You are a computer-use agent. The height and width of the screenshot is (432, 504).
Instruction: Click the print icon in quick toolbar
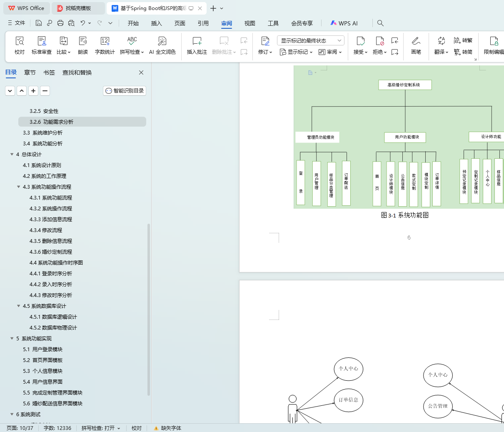60,23
